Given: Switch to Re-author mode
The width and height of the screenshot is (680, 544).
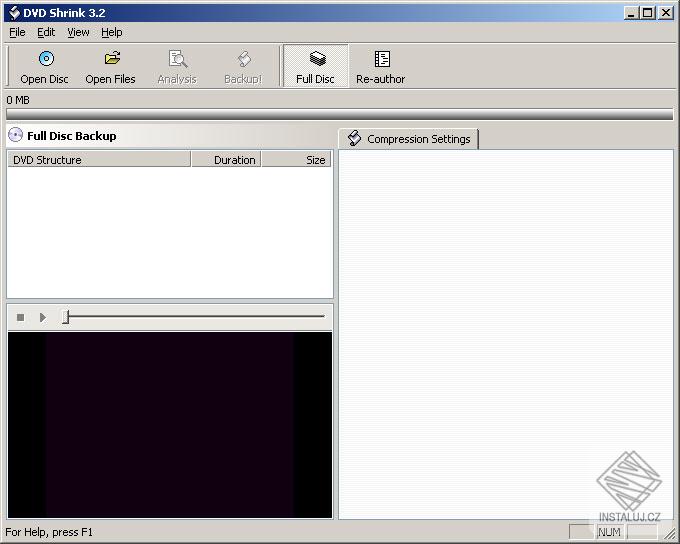Looking at the screenshot, I should (381, 66).
